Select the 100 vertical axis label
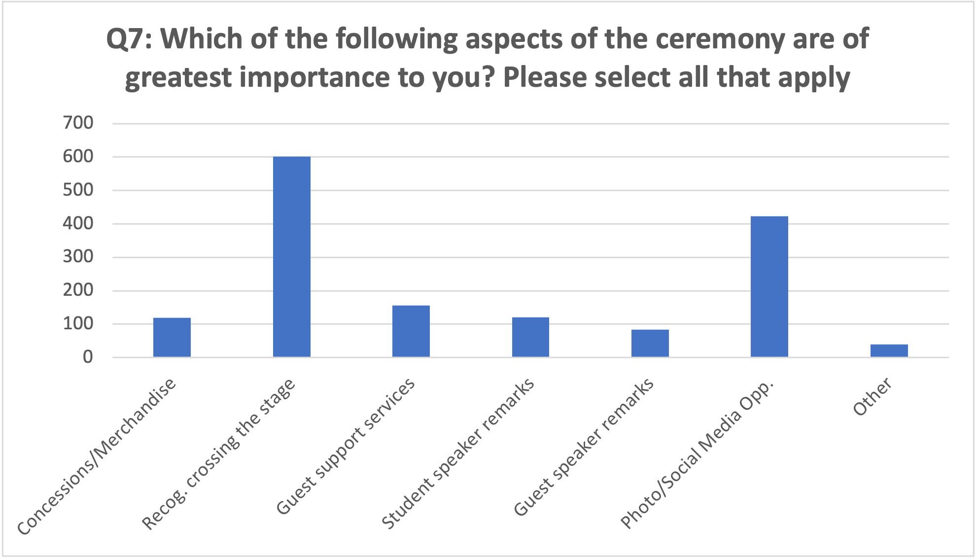This screenshot has width=976, height=560. pos(78,323)
